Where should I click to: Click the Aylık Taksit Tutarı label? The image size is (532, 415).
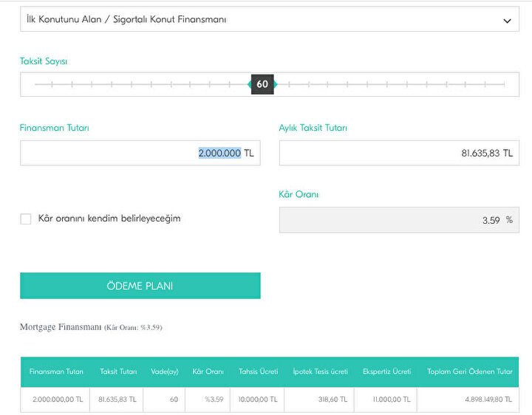coord(313,128)
